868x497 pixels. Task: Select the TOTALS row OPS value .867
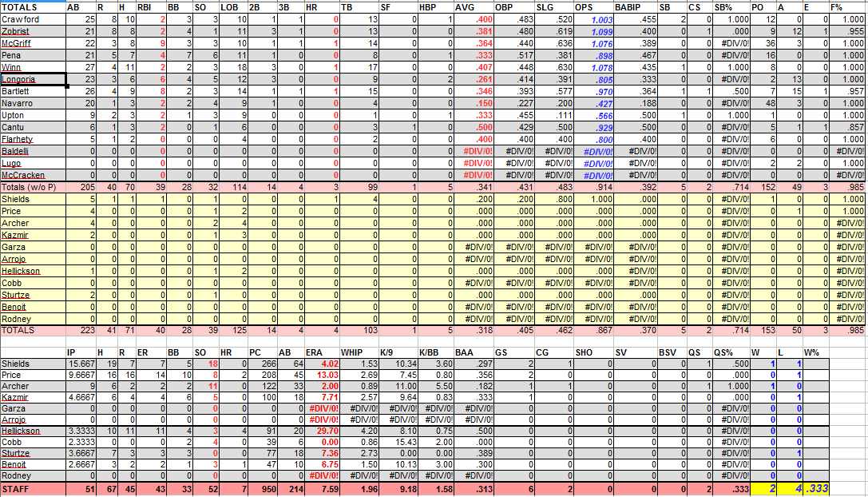click(x=594, y=330)
